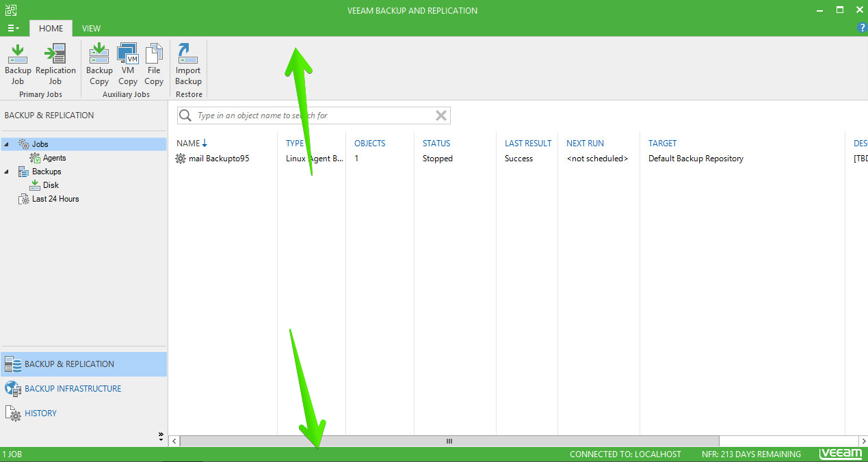Click the app icon in title bar
Viewport: 868px width, 462px height.
click(10, 10)
